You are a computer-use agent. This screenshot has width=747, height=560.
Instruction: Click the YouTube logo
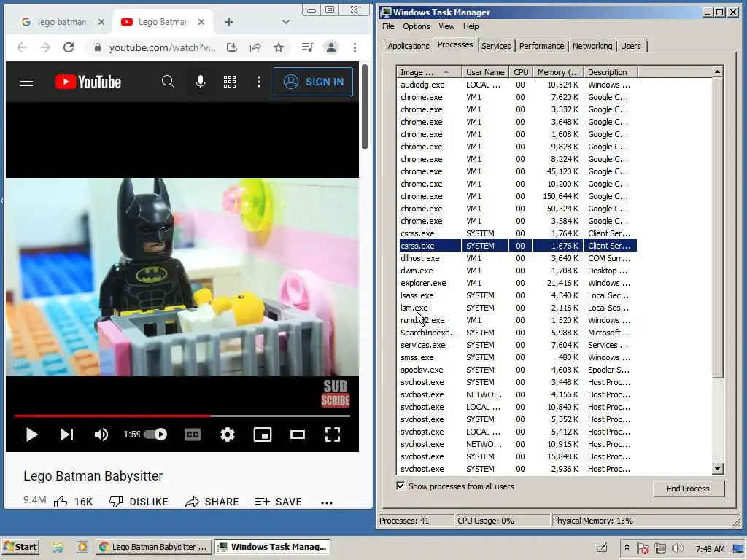[x=88, y=82]
